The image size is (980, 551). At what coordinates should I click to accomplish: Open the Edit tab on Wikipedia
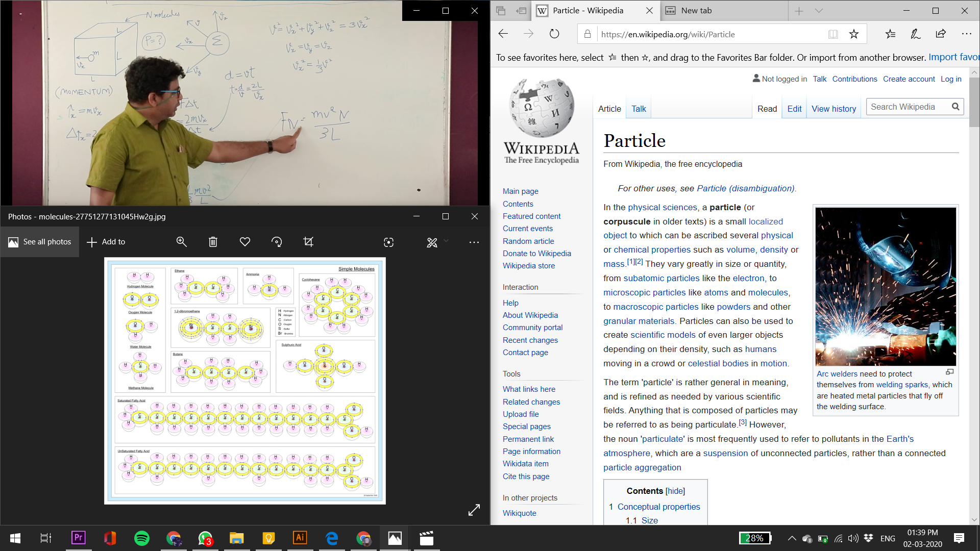[x=794, y=109]
